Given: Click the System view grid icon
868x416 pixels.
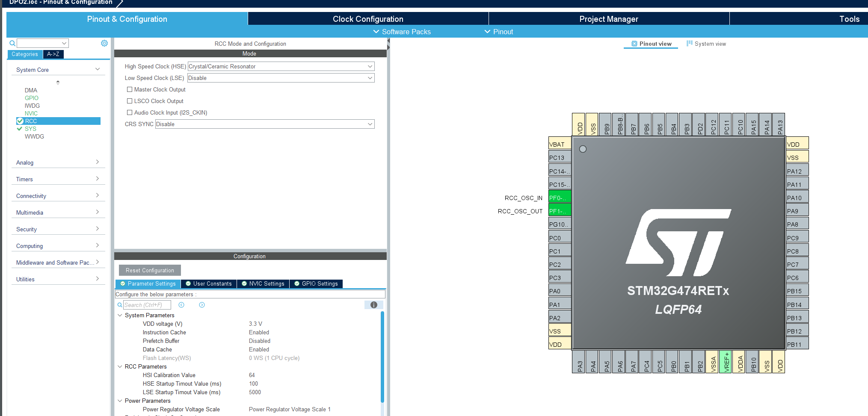Looking at the screenshot, I should click(x=689, y=44).
